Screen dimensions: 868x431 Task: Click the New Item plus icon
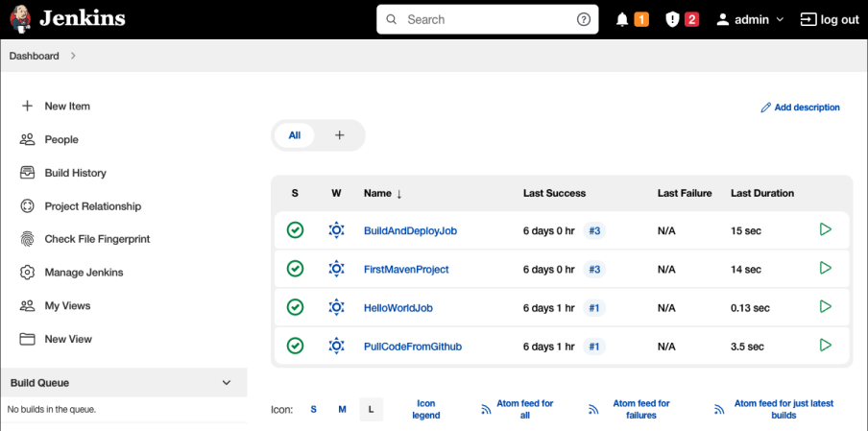(x=27, y=106)
